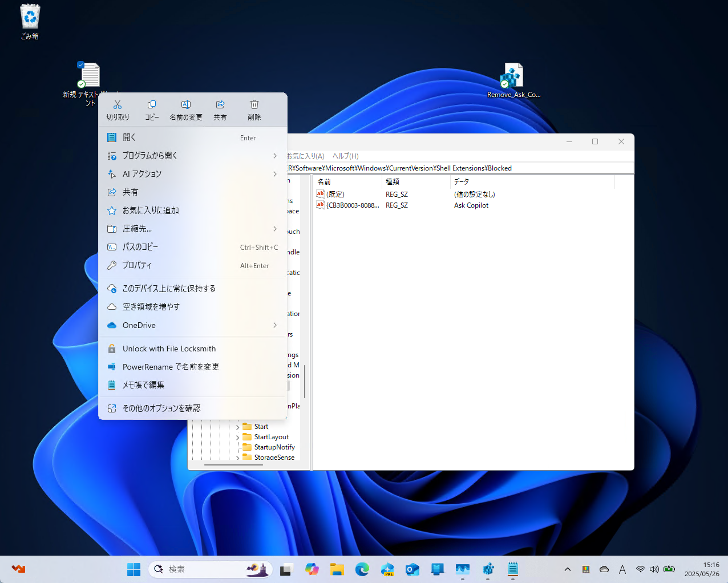Select the StartLayout registry key
Screen dimensions: 728x583
272,437
